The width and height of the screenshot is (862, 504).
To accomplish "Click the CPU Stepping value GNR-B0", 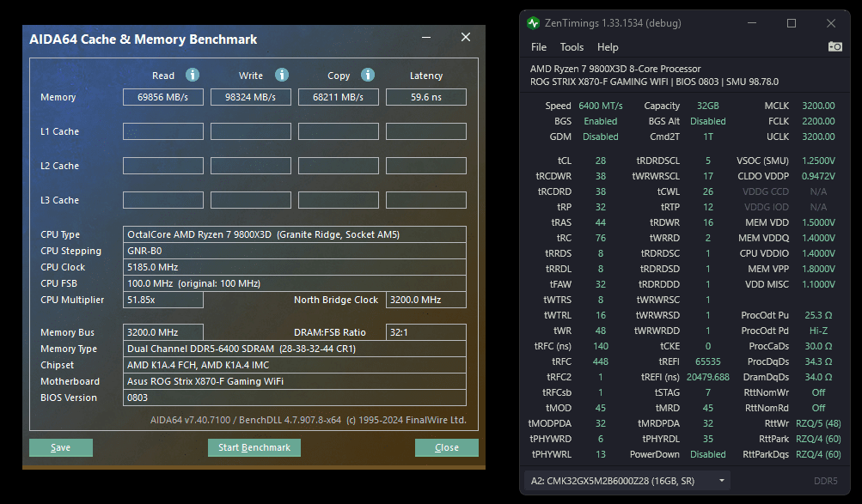I will pos(295,251).
